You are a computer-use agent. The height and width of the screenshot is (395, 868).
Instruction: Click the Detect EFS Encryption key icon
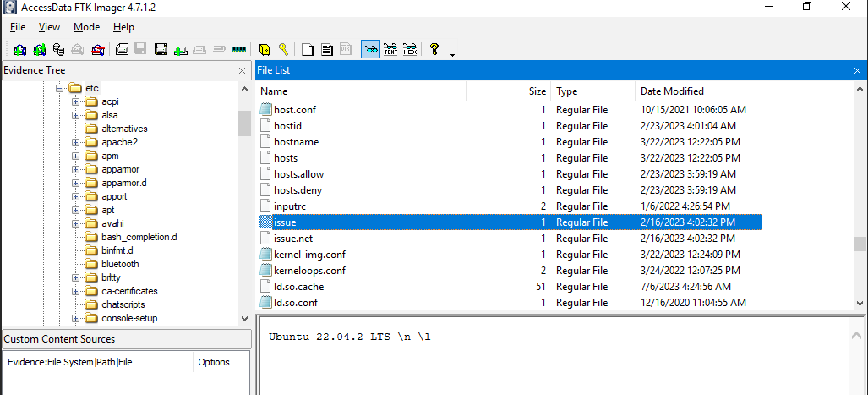tap(283, 49)
